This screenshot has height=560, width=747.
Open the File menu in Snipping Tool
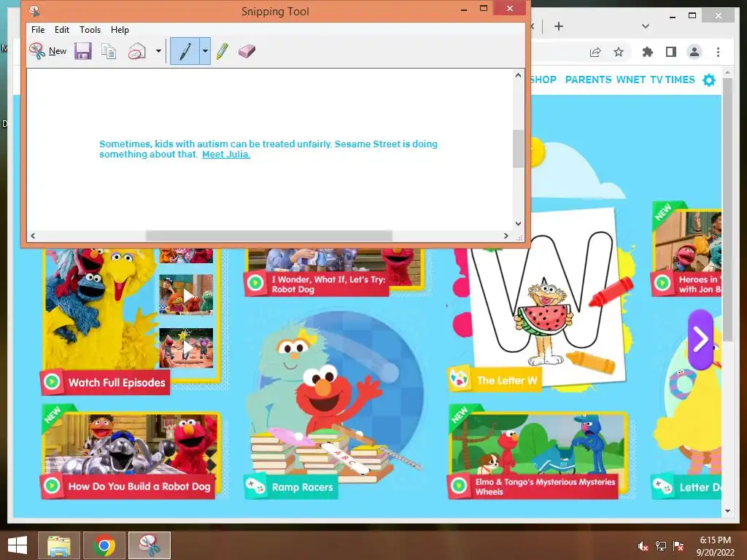point(38,29)
